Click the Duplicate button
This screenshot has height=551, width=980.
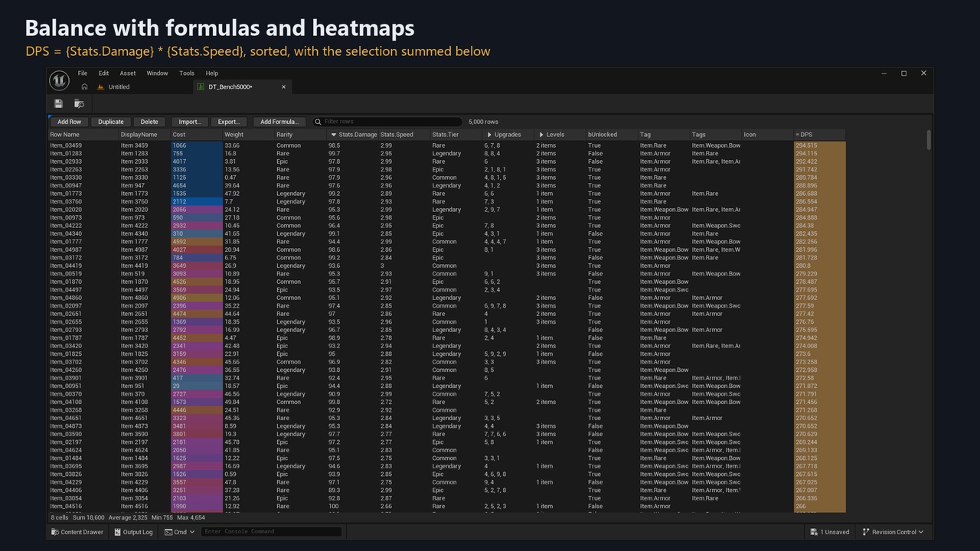point(111,122)
